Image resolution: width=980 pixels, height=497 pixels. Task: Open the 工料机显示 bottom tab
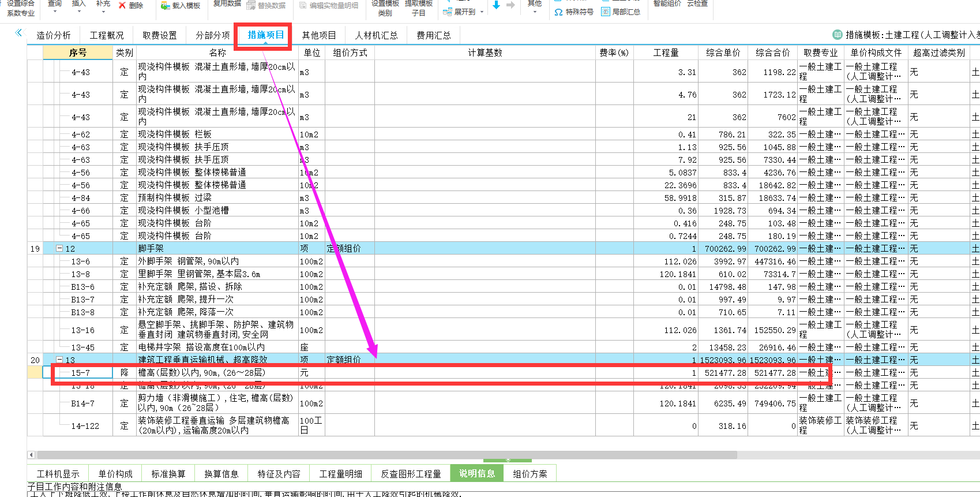[x=58, y=474]
